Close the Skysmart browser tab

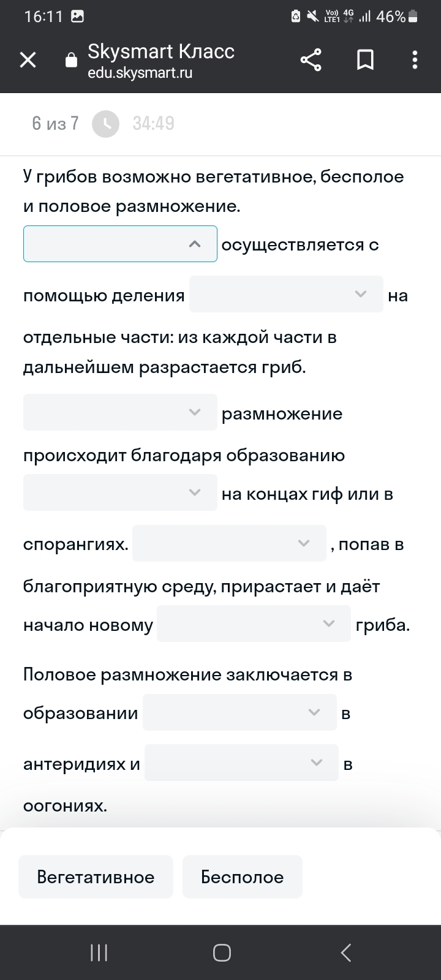[x=28, y=60]
